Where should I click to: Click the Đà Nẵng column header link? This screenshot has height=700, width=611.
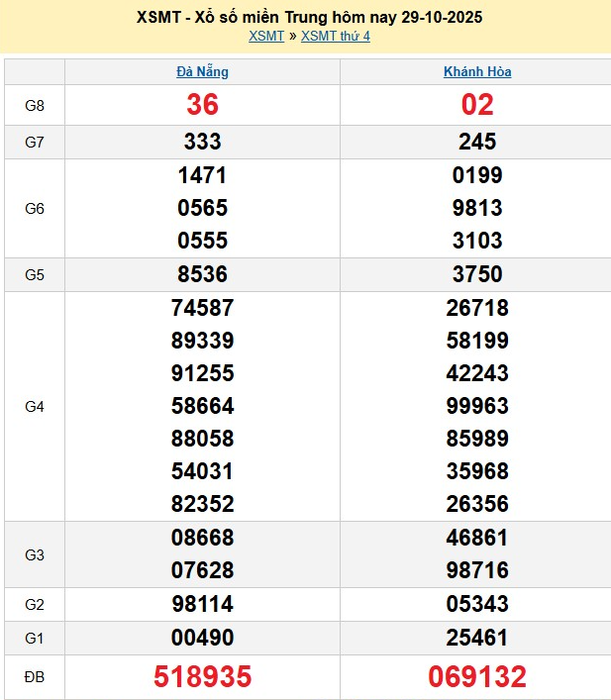pyautogui.click(x=202, y=71)
